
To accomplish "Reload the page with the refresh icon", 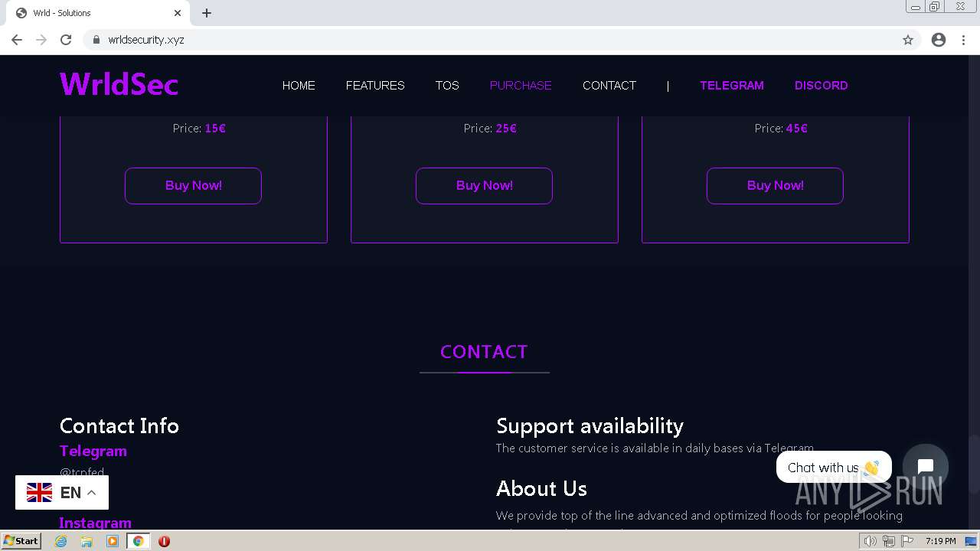I will coord(66,40).
